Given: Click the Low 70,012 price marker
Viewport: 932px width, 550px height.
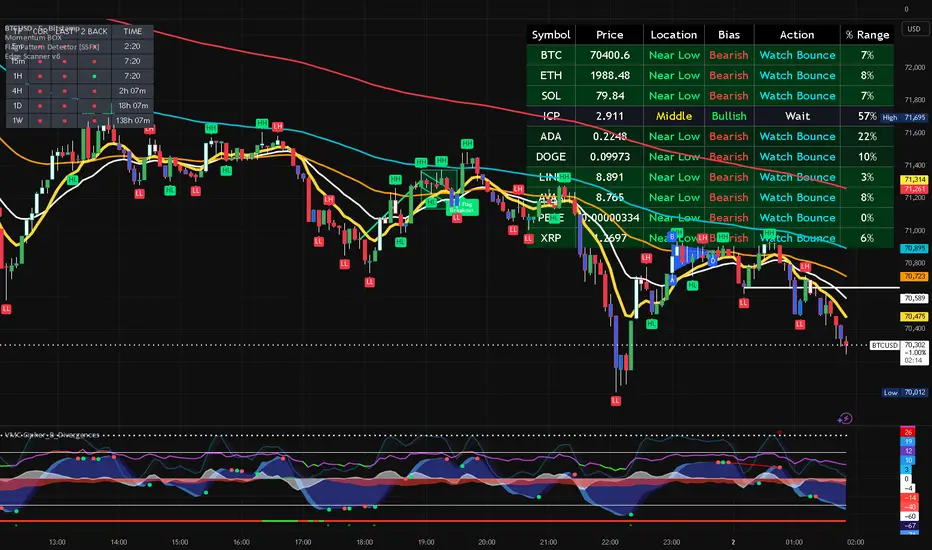Looking at the screenshot, I should point(904,392).
